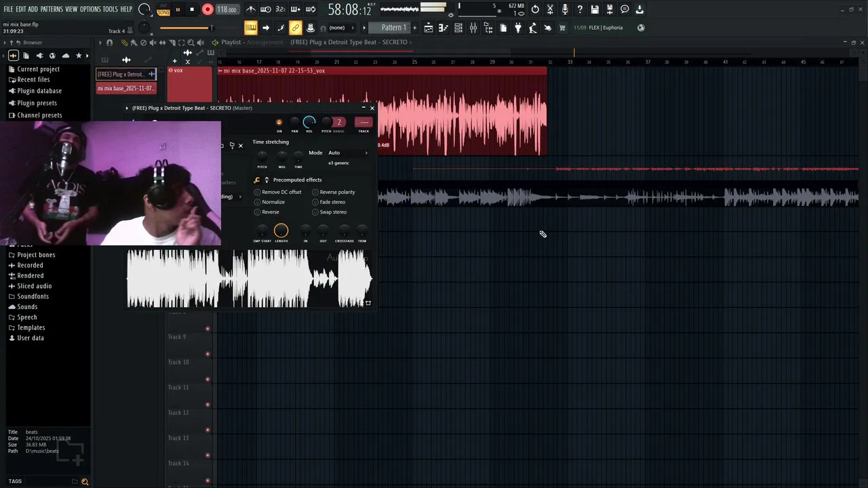868x488 pixels.
Task: Open the OPTIONS menu
Action: pos(90,9)
